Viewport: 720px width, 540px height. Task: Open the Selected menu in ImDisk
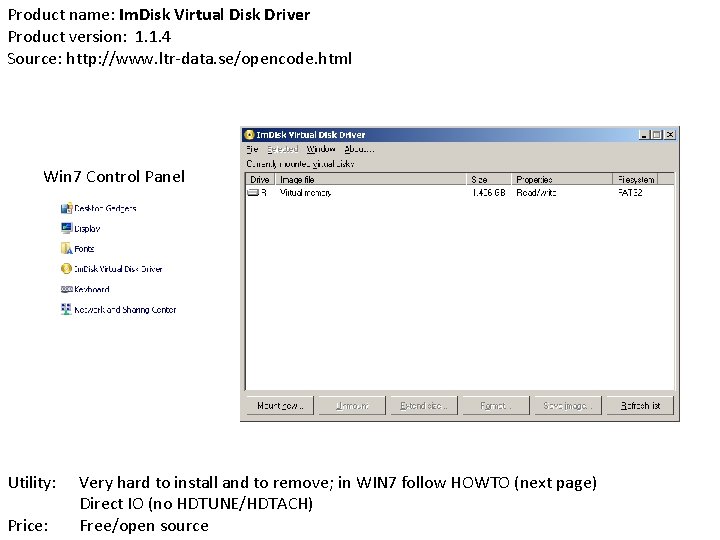click(282, 149)
